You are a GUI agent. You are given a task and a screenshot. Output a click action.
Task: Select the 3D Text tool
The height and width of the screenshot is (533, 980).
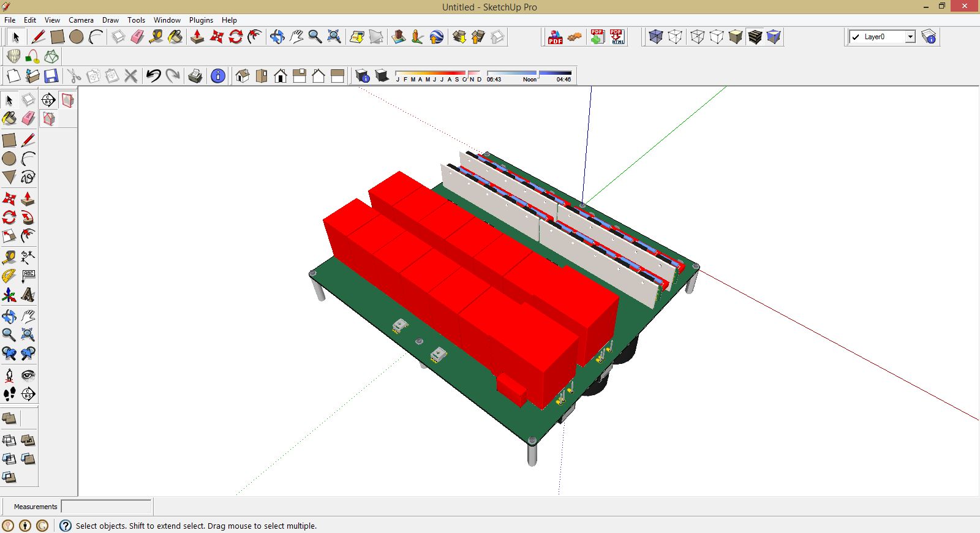28,295
